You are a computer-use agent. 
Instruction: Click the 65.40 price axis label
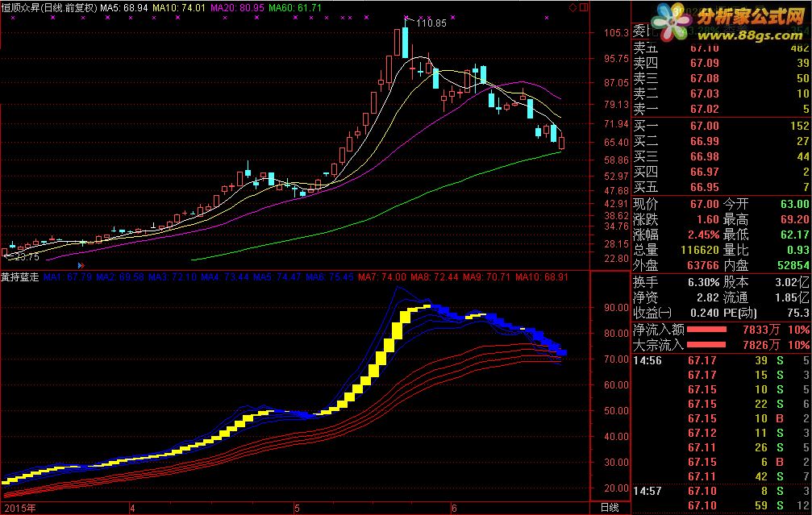point(616,143)
